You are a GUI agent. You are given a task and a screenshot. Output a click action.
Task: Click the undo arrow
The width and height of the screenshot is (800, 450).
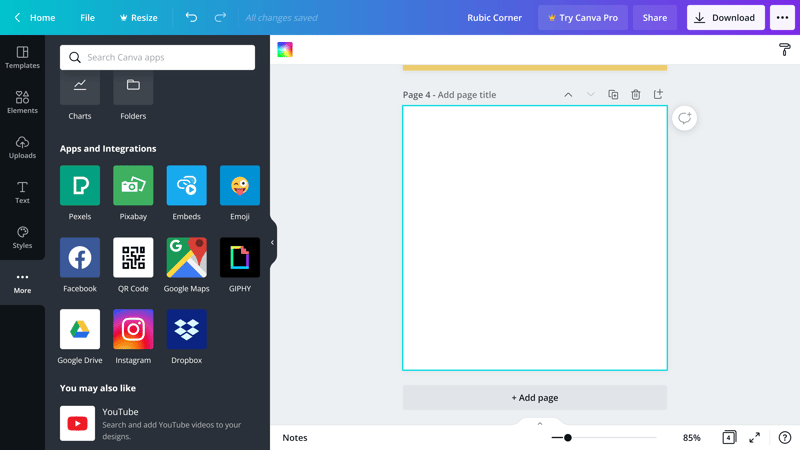pyautogui.click(x=191, y=18)
